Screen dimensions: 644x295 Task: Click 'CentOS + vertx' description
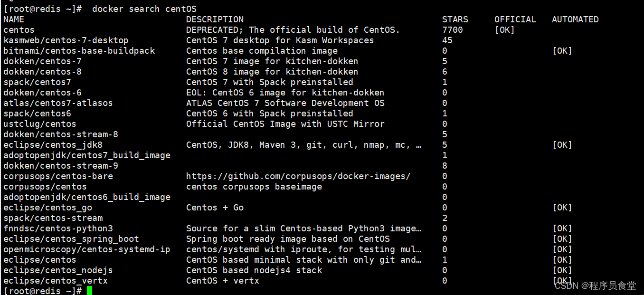pos(223,281)
